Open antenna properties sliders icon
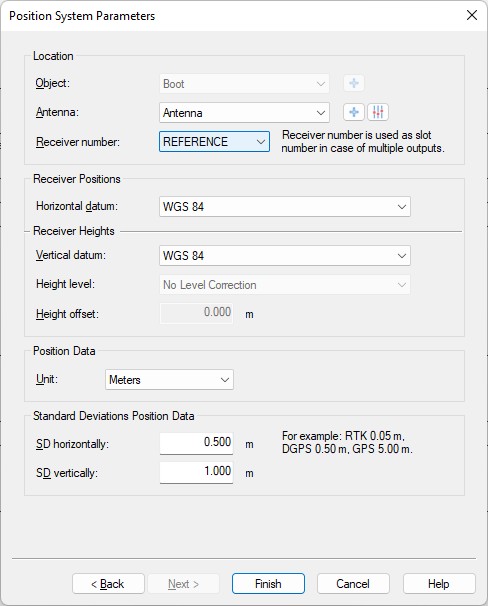The image size is (488, 606). pyautogui.click(x=378, y=112)
